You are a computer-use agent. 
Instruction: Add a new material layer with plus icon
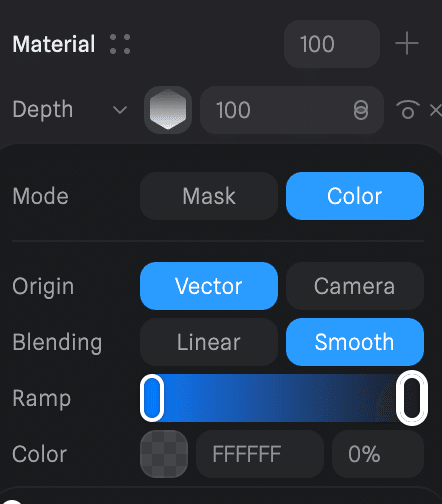tap(407, 44)
